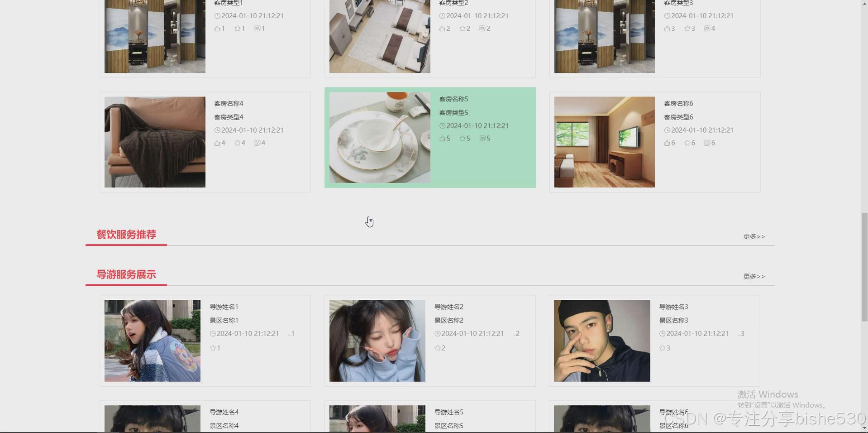Open guide 导游姓名2 title link

[x=449, y=307]
